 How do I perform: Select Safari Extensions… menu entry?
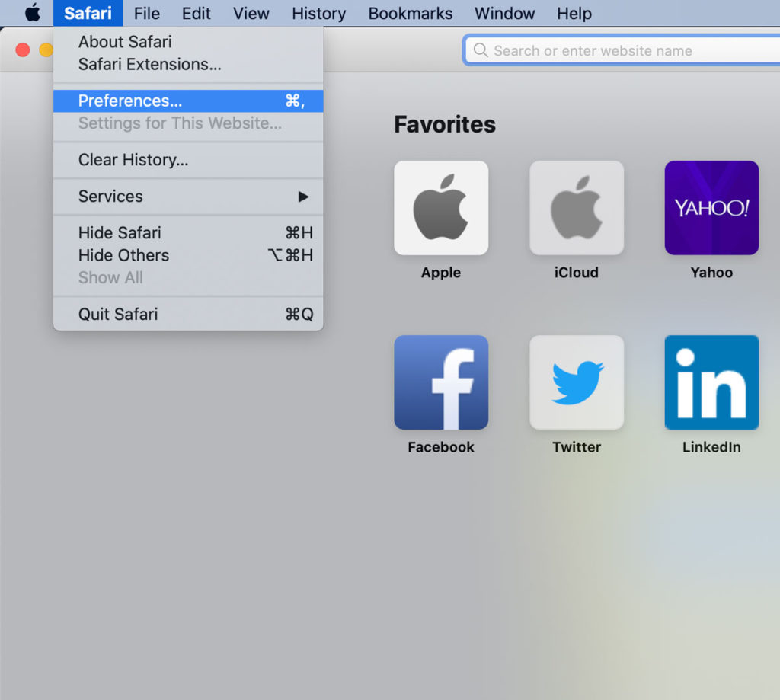coord(188,65)
